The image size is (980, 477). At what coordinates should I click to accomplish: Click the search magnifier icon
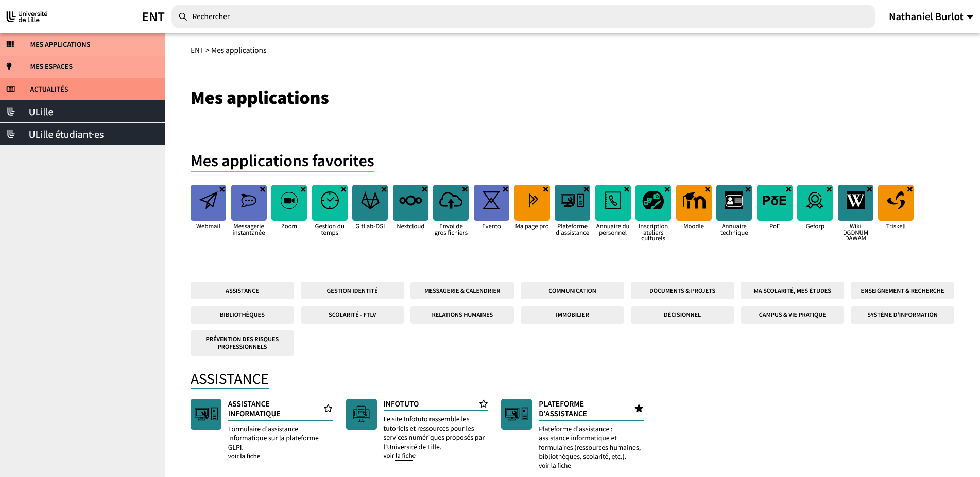(183, 16)
